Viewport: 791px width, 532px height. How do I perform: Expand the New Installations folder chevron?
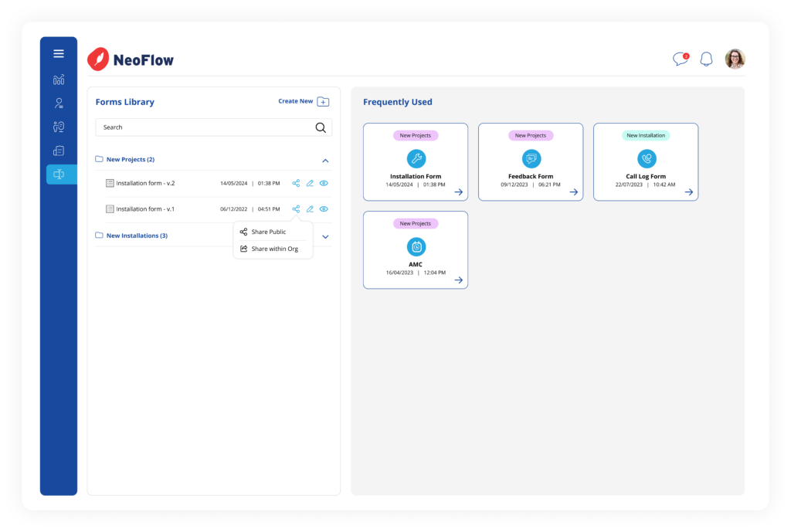(325, 236)
